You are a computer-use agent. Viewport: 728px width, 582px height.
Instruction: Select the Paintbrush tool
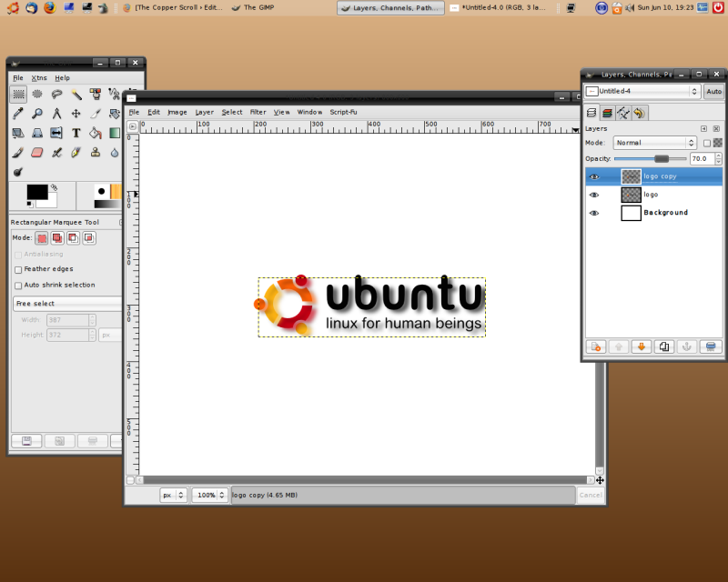tap(18, 152)
